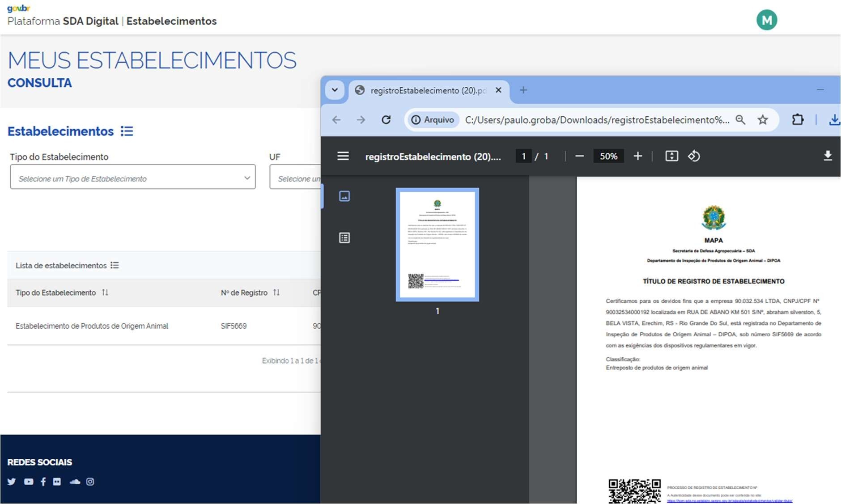The width and height of the screenshot is (841, 504).
Task: Click the fit to page icon
Action: tap(671, 156)
